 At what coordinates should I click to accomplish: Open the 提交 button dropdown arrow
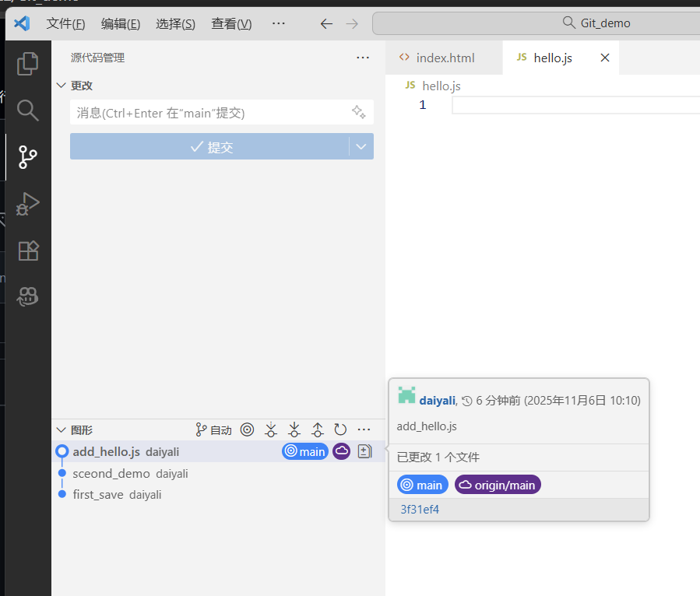point(361,146)
